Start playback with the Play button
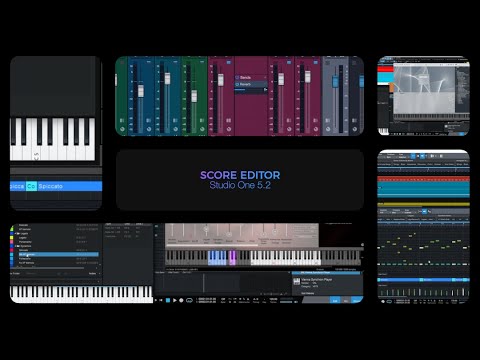Viewport: 480px width, 360px height. (175, 300)
